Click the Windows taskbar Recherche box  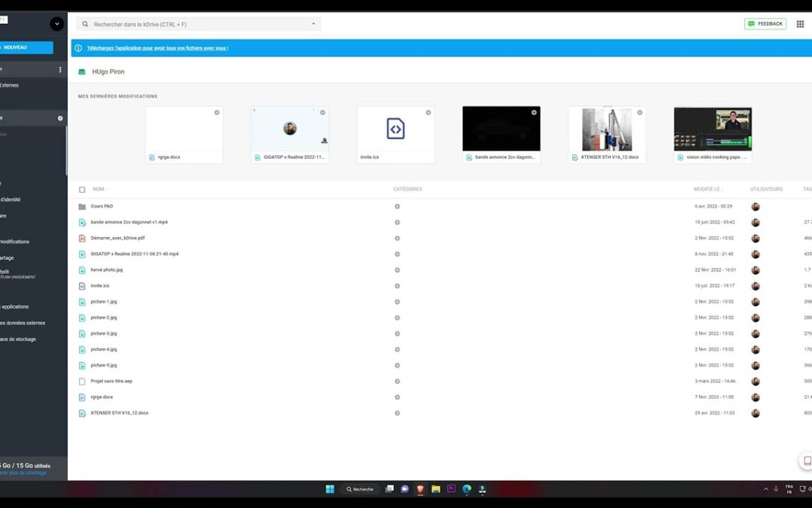click(360, 489)
